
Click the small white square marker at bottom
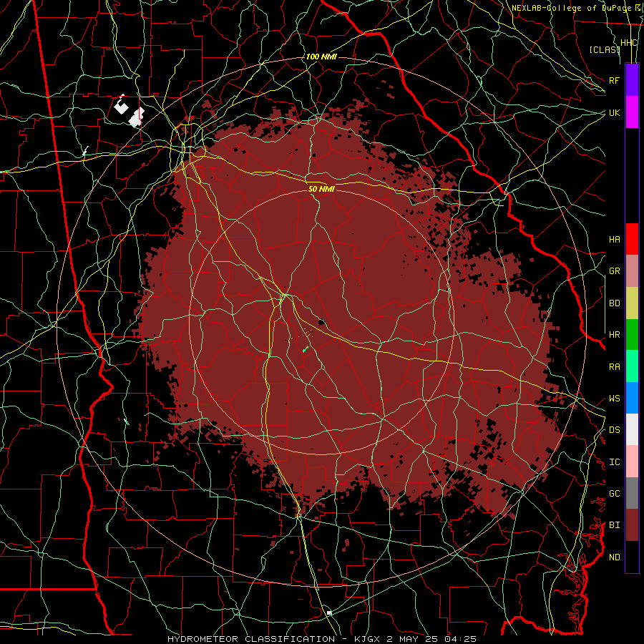click(329, 613)
